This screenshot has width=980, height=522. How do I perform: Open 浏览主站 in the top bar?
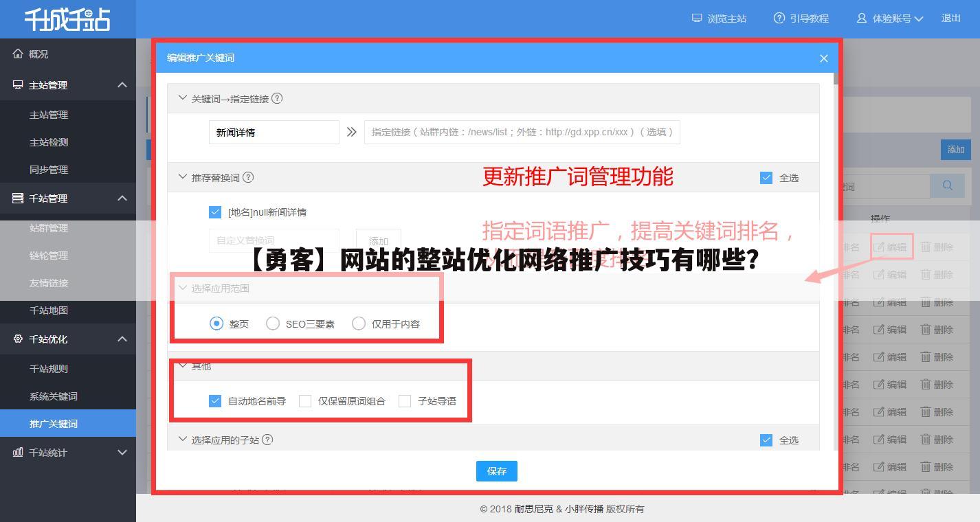click(719, 19)
